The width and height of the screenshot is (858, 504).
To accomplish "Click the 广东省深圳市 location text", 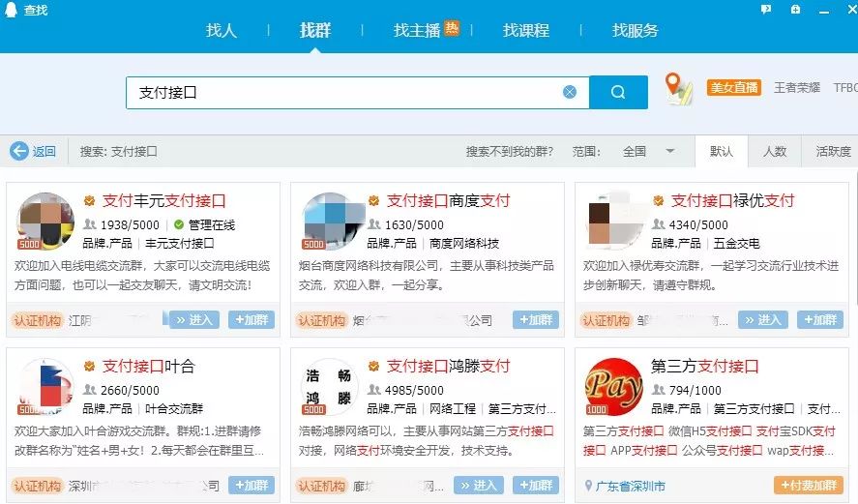I will [x=631, y=486].
